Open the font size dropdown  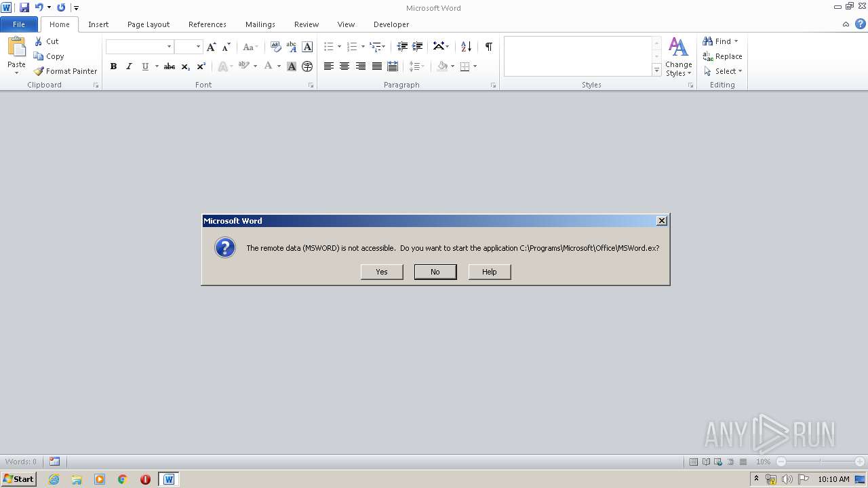(198, 47)
